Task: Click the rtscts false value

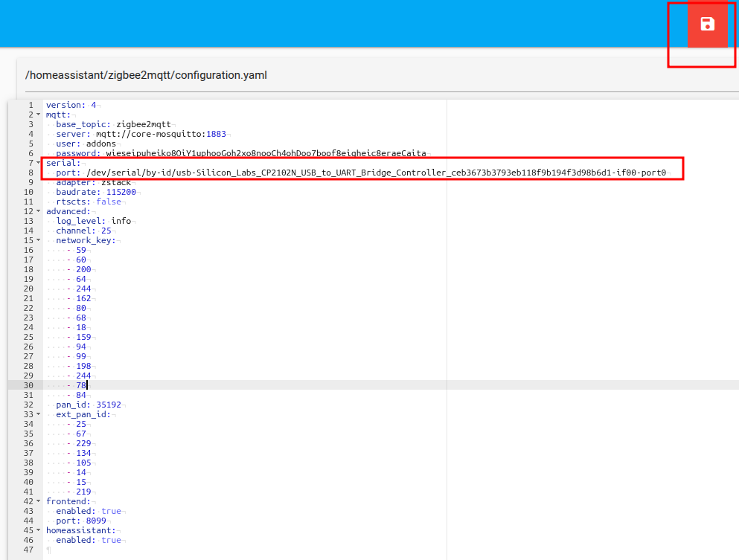Action: [109, 202]
